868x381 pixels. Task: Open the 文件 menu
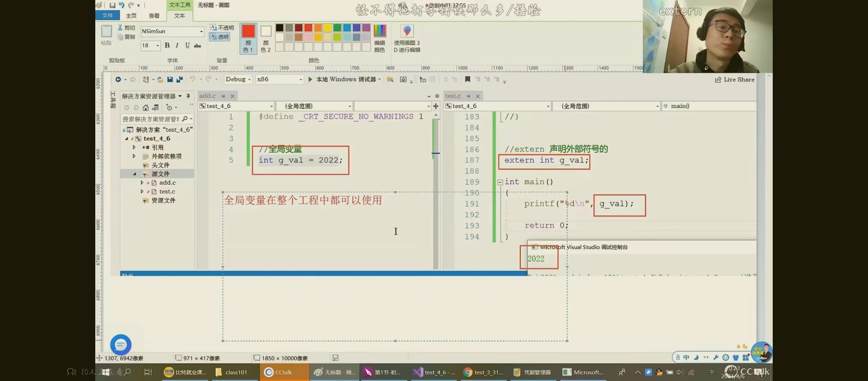[107, 16]
